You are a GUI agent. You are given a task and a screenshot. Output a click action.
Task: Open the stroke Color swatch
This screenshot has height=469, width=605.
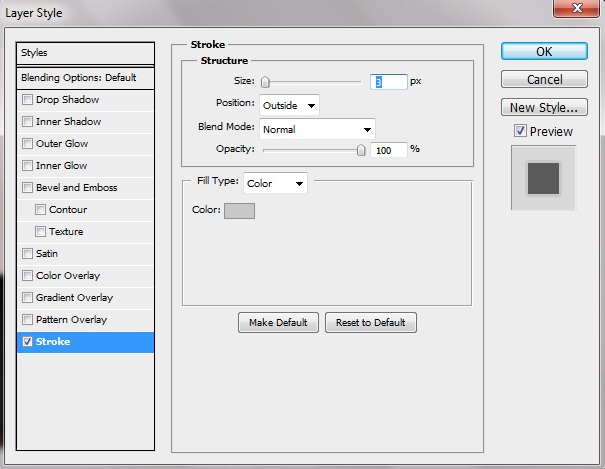click(239, 211)
